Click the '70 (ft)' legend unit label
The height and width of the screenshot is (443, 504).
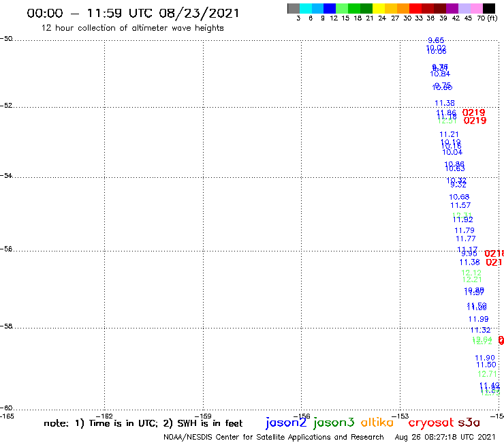coord(487,18)
